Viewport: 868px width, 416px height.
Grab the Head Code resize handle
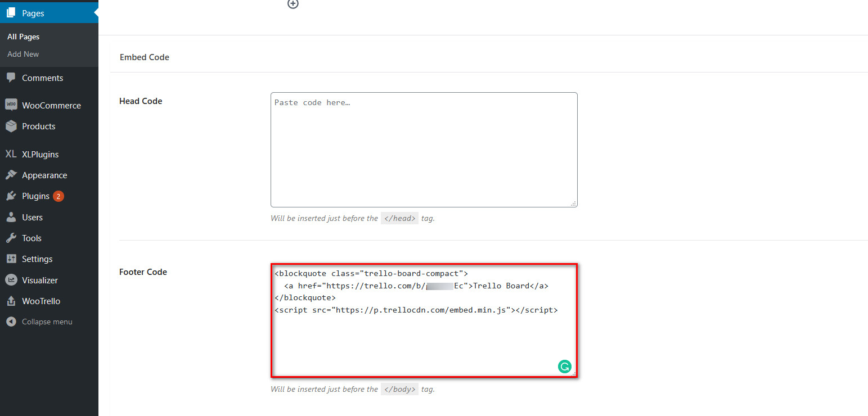tap(574, 204)
